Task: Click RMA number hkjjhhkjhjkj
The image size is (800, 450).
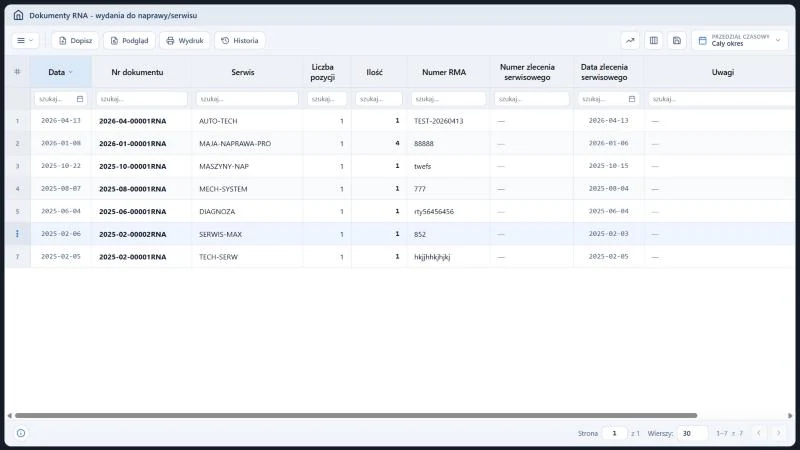Action: tap(432, 257)
